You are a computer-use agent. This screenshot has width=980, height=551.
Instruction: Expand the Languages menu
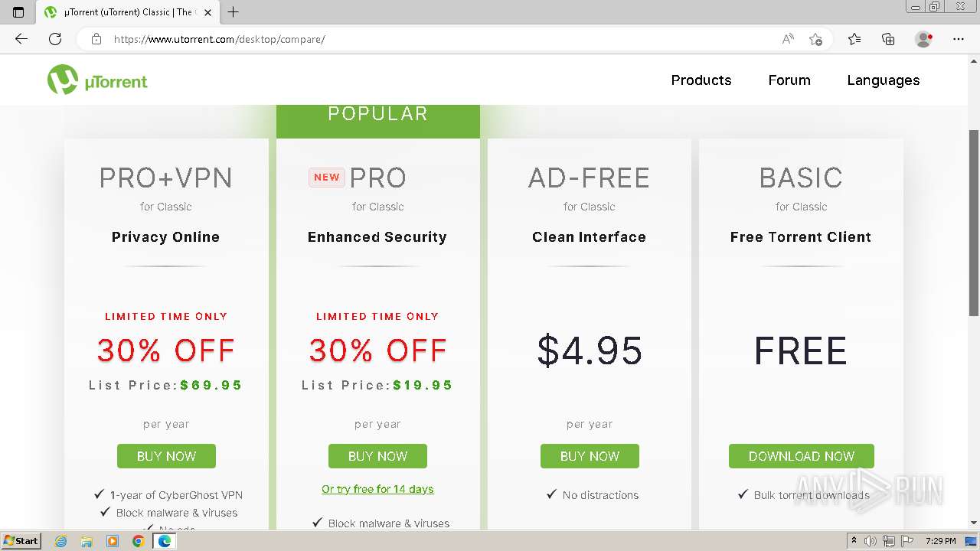[x=883, y=80]
